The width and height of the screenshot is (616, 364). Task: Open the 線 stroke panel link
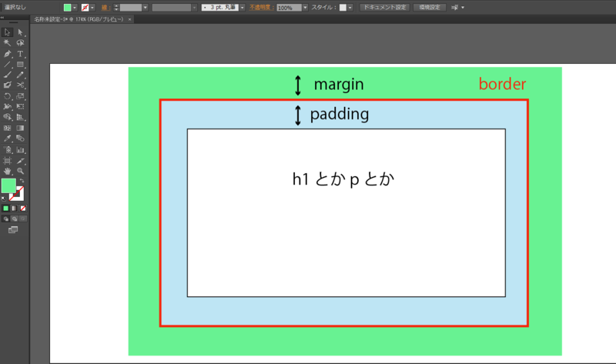coord(105,8)
